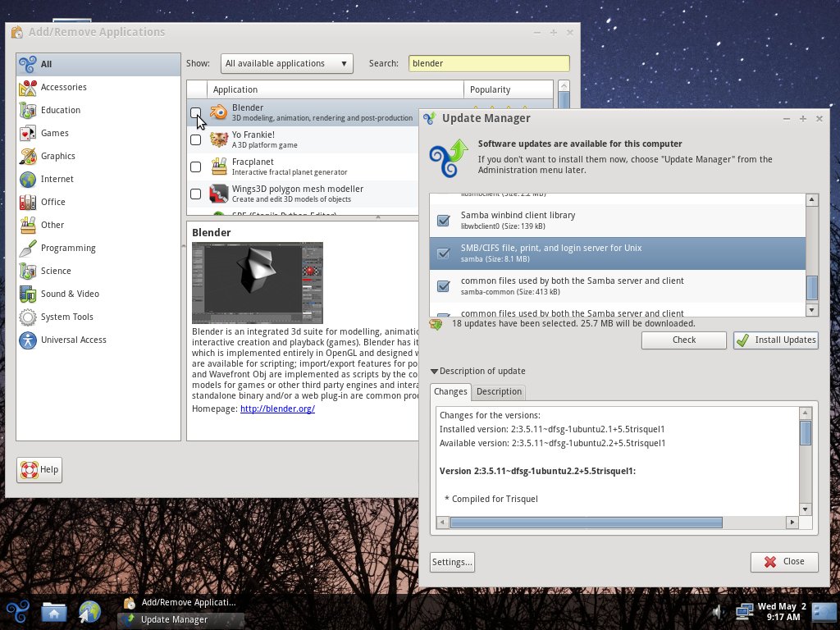Open the blender.org homepage link
Image resolution: width=840 pixels, height=630 pixels.
[x=277, y=408]
